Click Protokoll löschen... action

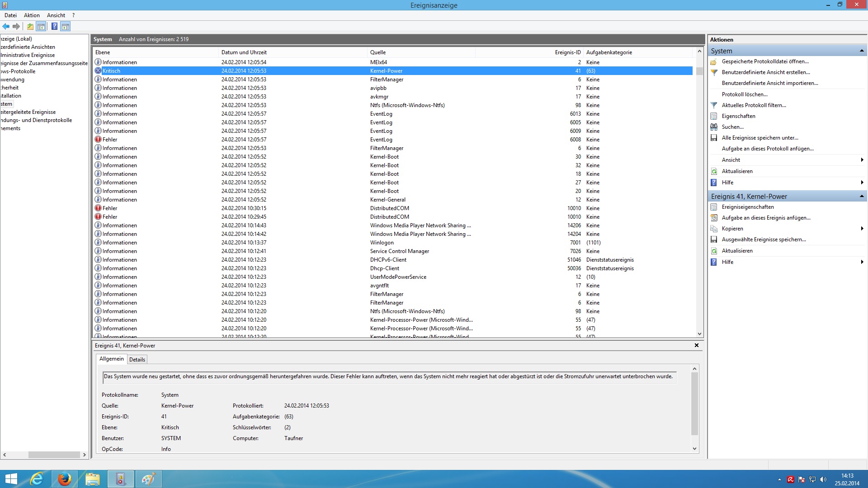pos(745,94)
